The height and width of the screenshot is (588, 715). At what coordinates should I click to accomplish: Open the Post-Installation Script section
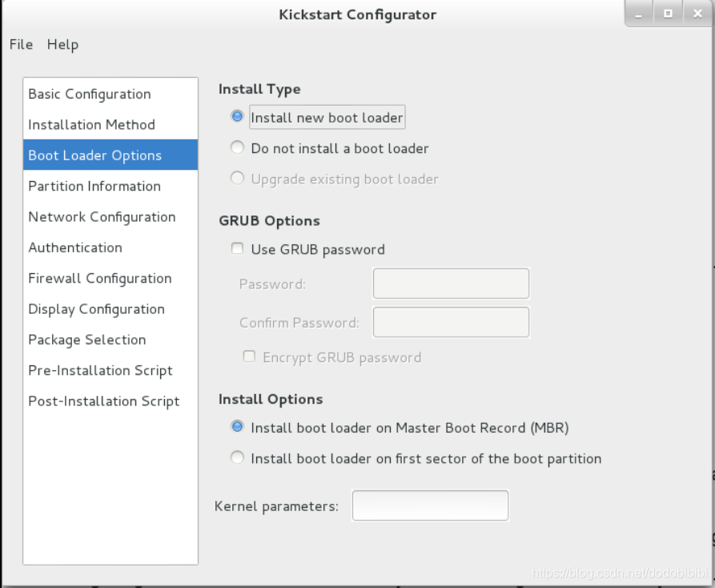pyautogui.click(x=110, y=401)
